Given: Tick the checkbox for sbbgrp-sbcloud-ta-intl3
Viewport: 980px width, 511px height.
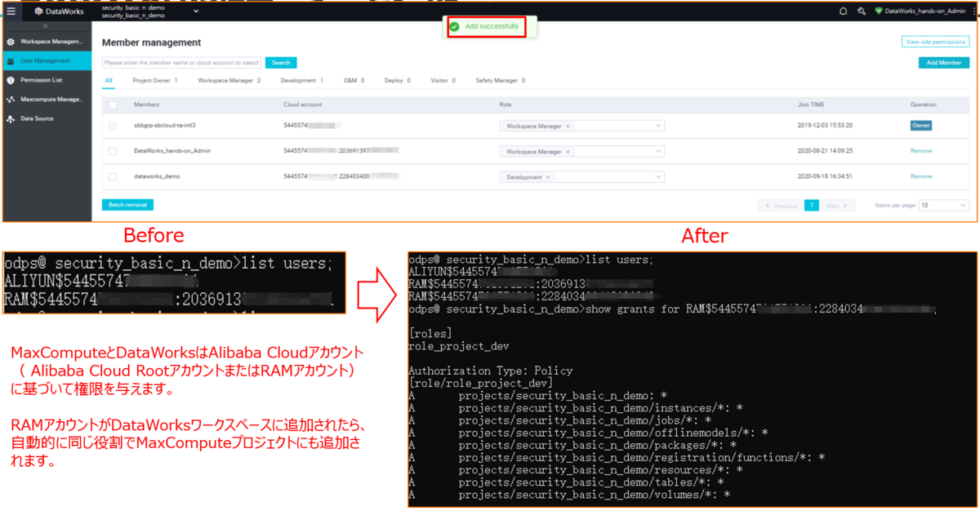Looking at the screenshot, I should pyautogui.click(x=113, y=126).
